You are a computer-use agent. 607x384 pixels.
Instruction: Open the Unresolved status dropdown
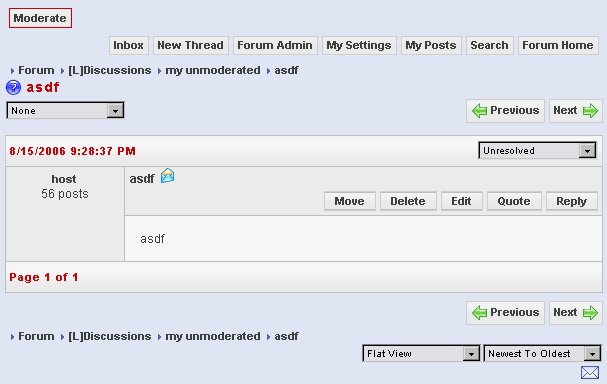coord(537,151)
